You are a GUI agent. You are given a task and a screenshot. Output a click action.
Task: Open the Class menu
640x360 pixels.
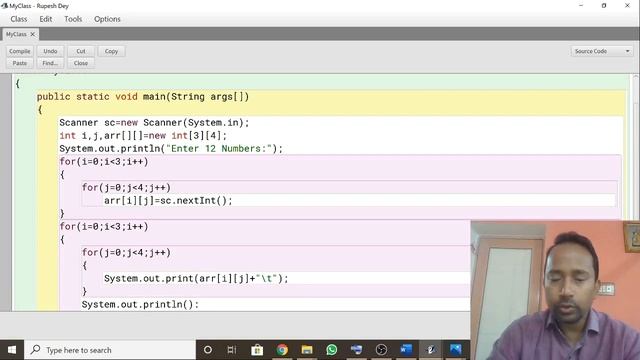(19, 19)
